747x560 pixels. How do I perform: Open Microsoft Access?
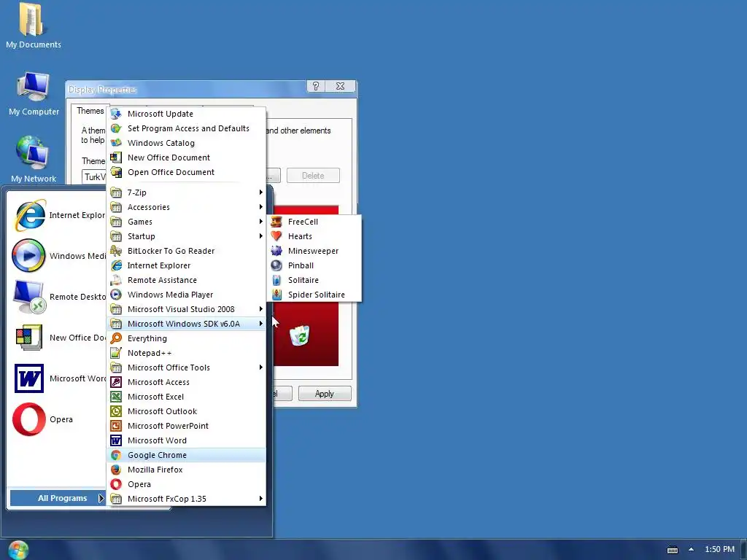186,382
